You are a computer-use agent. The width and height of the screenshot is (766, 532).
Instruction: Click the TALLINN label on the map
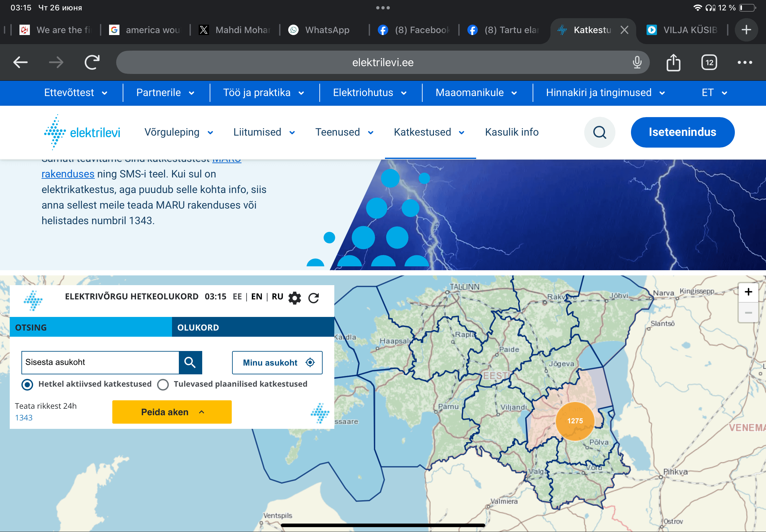coord(464,287)
